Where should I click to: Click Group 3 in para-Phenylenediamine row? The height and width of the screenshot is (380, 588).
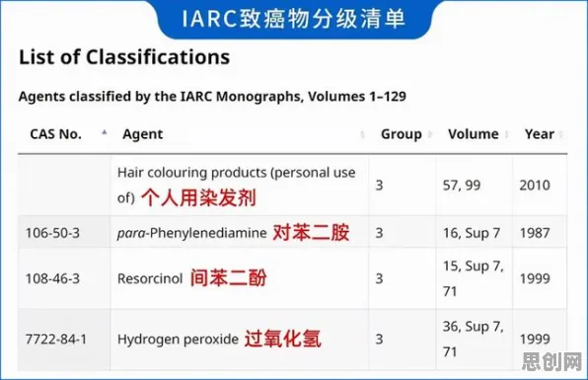[x=379, y=233]
